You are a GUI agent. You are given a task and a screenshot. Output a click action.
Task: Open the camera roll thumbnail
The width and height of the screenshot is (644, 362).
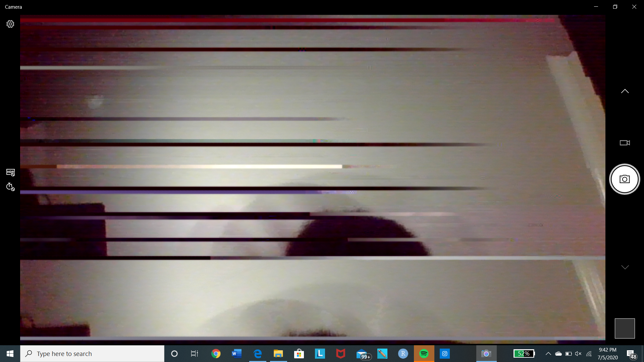pyautogui.click(x=625, y=328)
